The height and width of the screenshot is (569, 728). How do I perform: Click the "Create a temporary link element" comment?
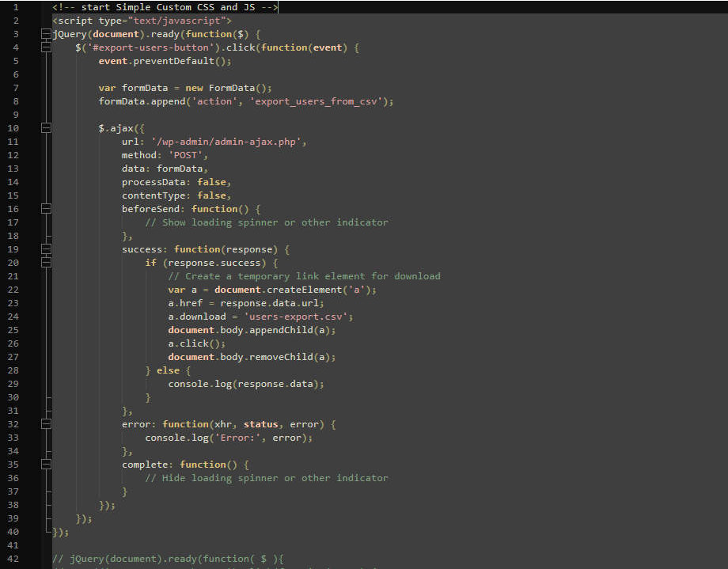[304, 276]
